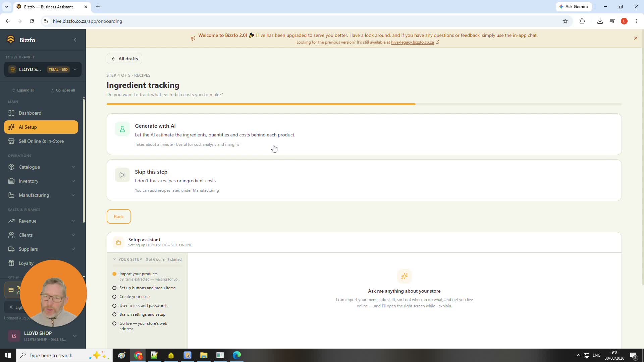Click the sidebar scrollbar

pyautogui.click(x=84, y=161)
